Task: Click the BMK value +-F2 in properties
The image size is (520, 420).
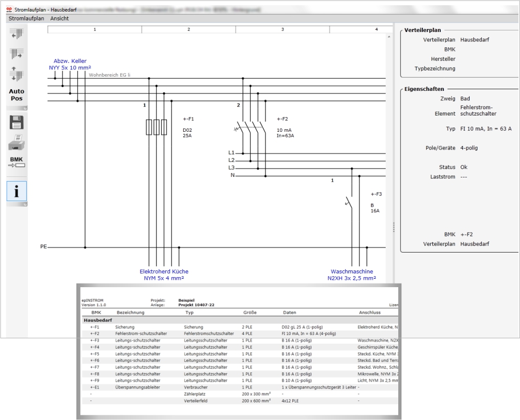Action: 466,235
